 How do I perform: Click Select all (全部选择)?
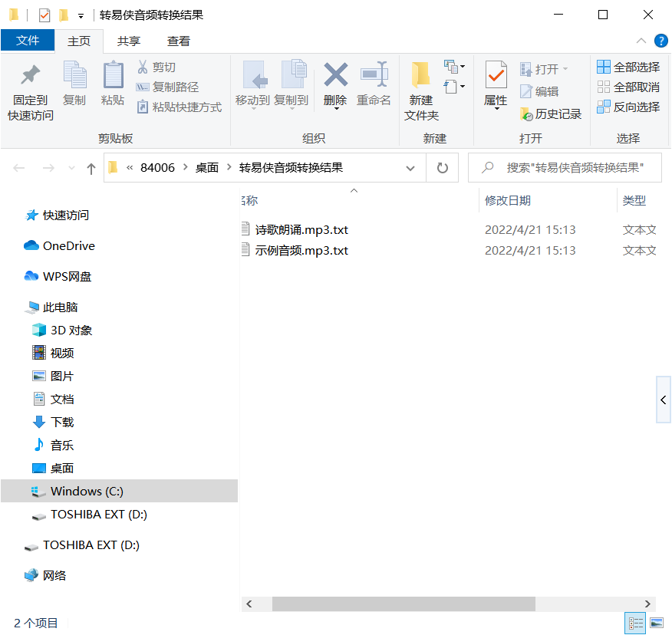628,67
